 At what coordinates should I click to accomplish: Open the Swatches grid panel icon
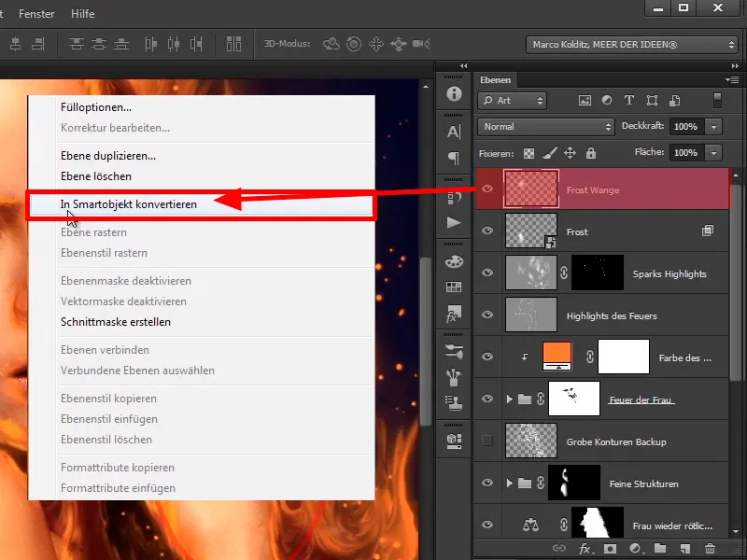tap(454, 287)
